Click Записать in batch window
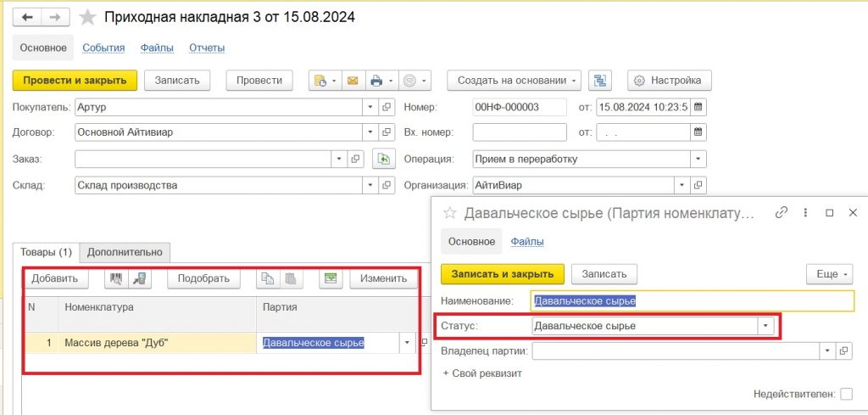The image size is (868, 415). (x=604, y=274)
